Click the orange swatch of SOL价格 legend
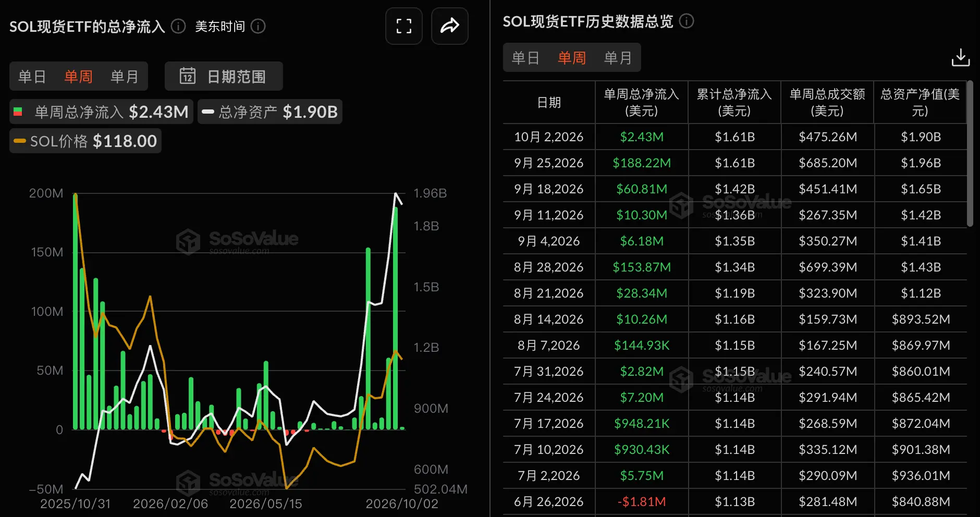 tap(20, 141)
